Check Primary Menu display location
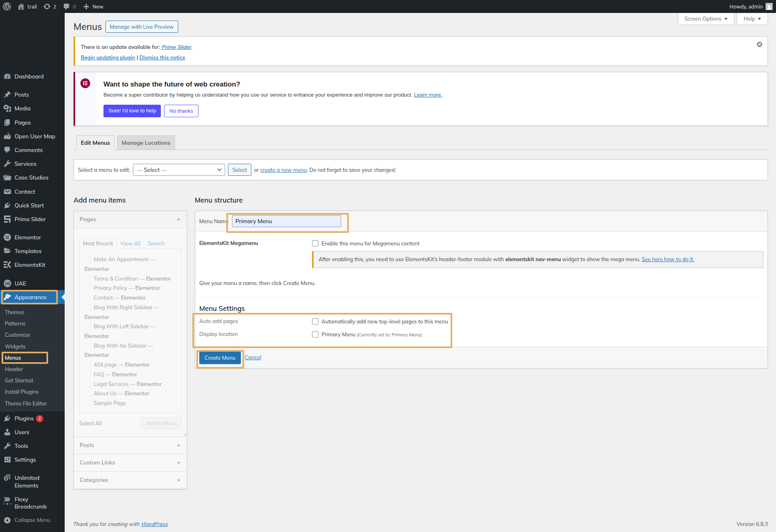This screenshot has width=776, height=532. click(315, 334)
